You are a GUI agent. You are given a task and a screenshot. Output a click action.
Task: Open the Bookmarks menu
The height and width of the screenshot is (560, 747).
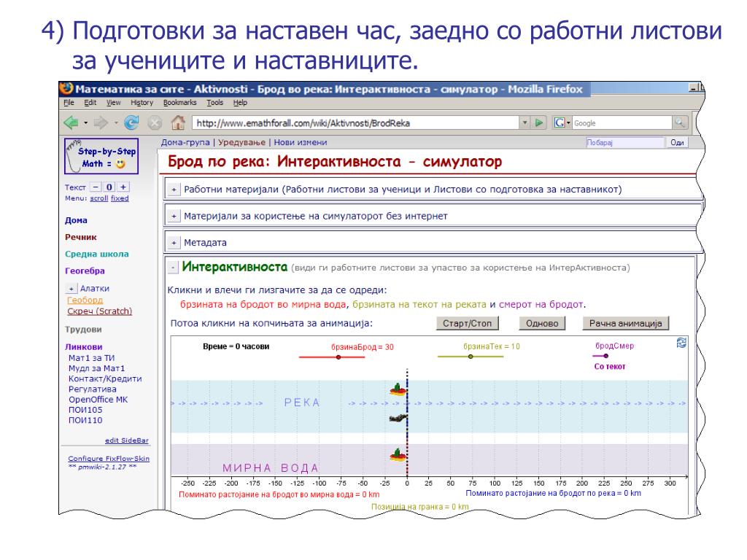[179, 102]
